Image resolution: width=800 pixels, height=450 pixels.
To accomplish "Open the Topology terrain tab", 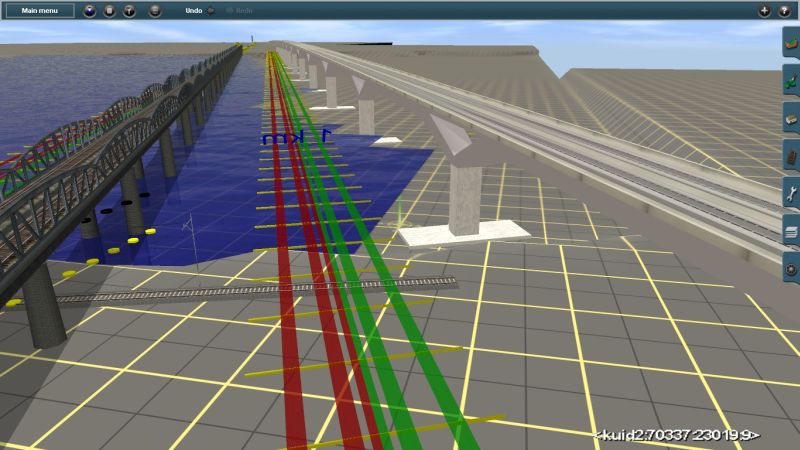I will point(790,45).
